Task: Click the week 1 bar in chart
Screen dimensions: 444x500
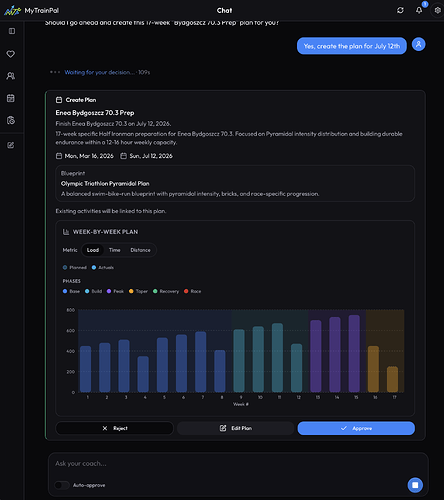Action: 86,369
